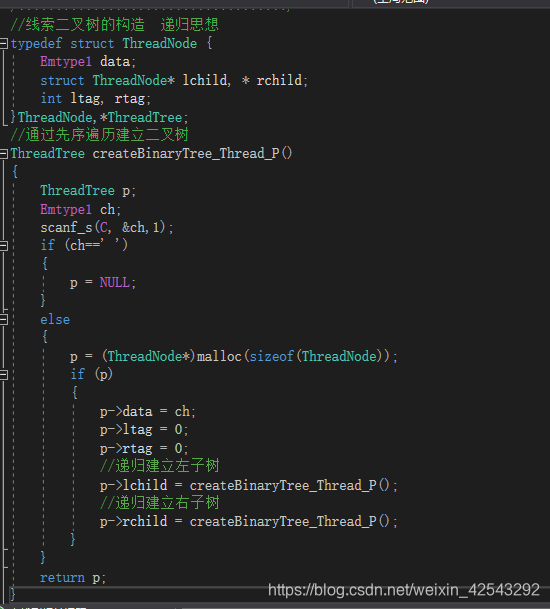Click 'p->ltag = 0;' line
The width and height of the screenshot is (550, 609).
coord(144,430)
